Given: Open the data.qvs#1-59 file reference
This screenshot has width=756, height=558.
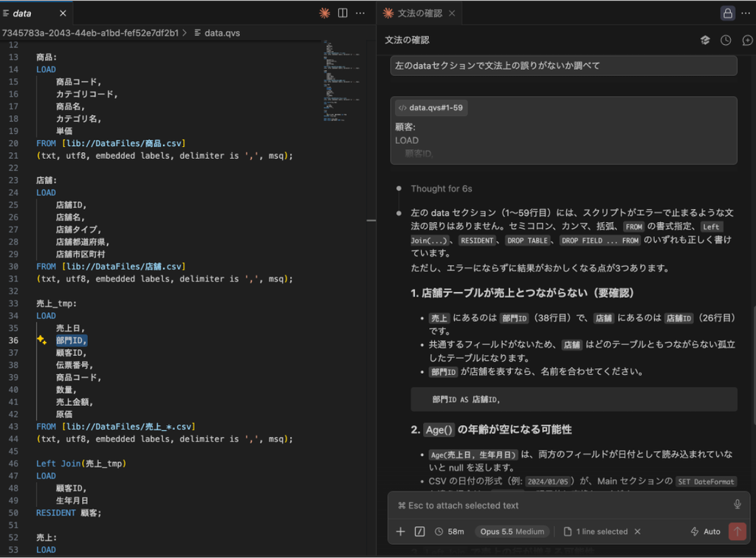Looking at the screenshot, I should 431,108.
